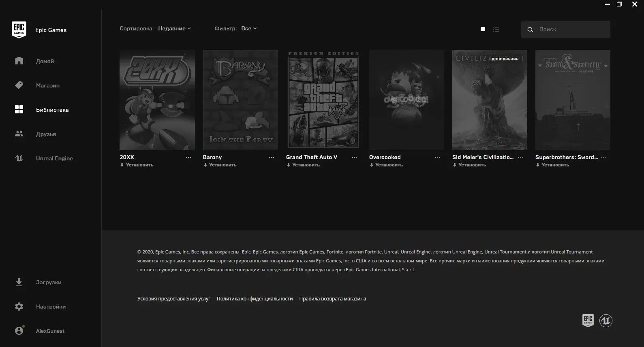The width and height of the screenshot is (644, 347).
Task: Click the Epic Games footer logo
Action: pos(588,321)
